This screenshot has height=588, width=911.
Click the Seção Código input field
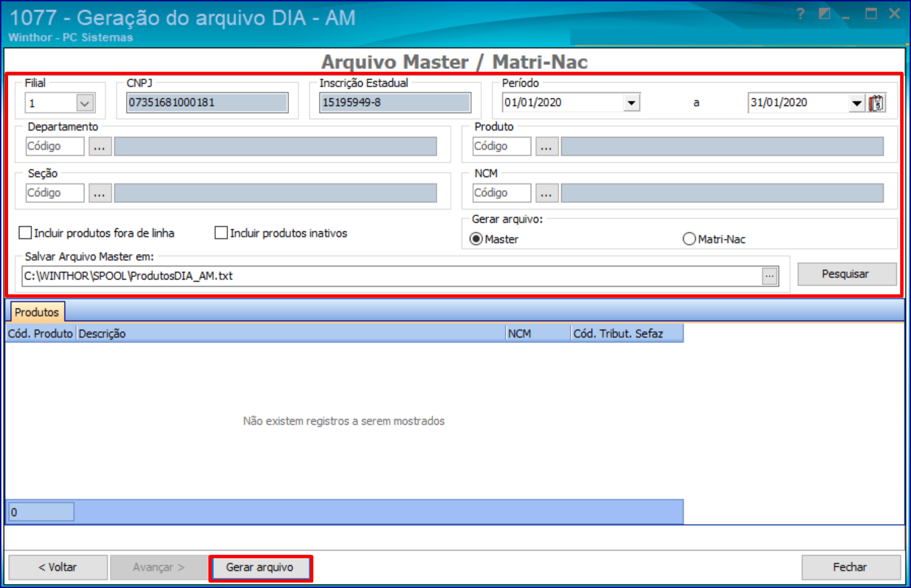pos(55,193)
